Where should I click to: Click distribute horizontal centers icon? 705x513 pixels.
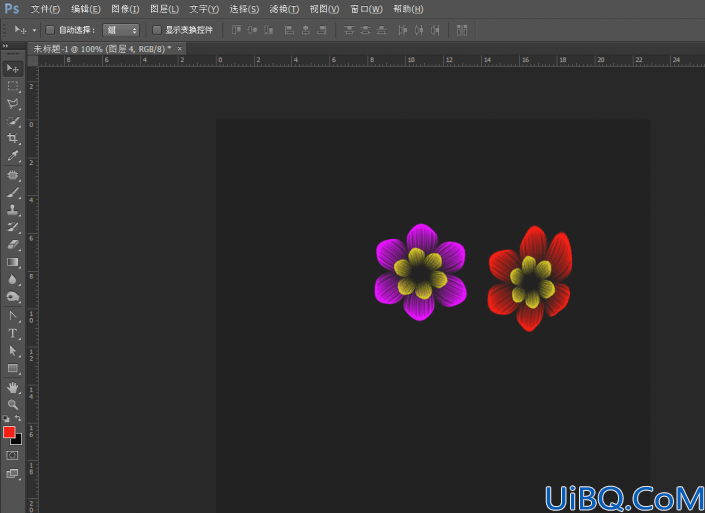(419, 30)
